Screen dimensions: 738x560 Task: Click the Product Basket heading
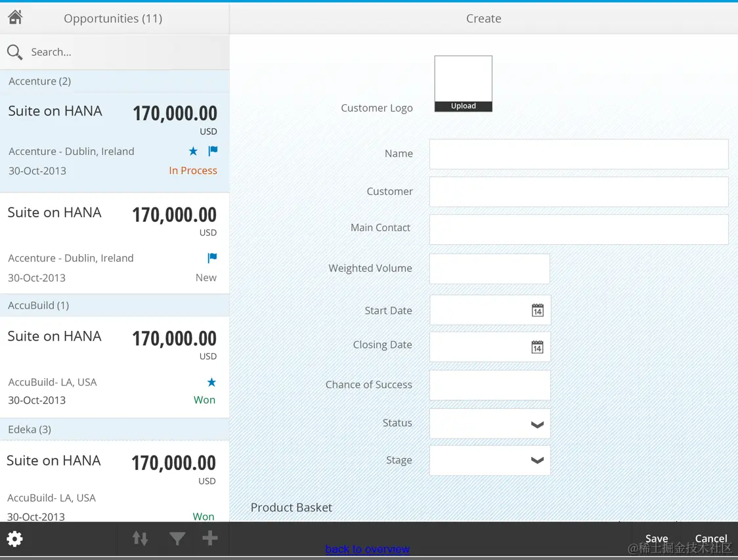tap(292, 507)
